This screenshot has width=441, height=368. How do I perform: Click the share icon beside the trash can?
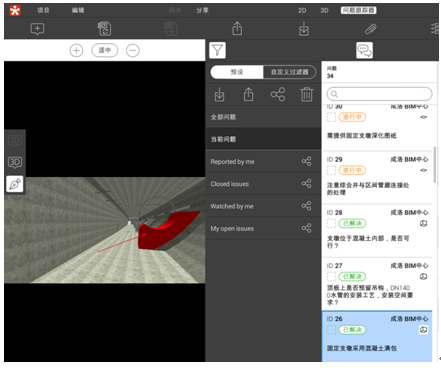click(278, 95)
